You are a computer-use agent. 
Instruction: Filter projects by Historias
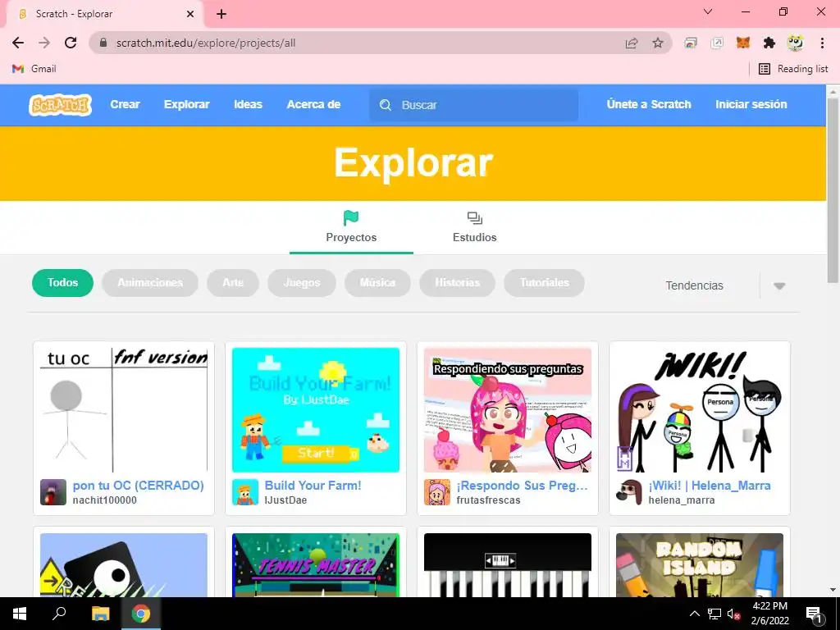[458, 283]
